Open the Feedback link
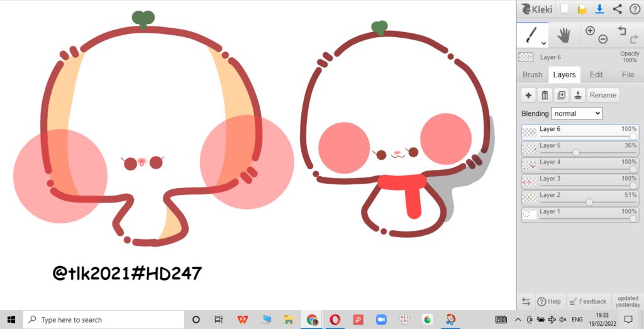This screenshot has height=329, width=644. [588, 301]
